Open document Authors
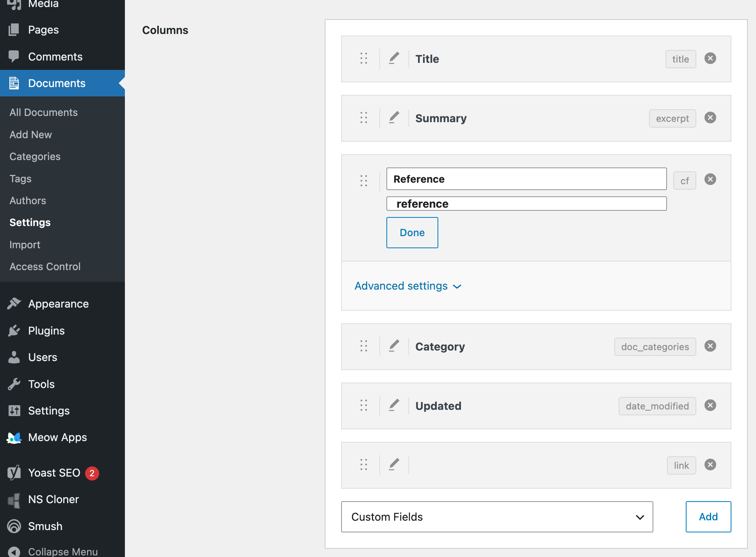 tap(28, 201)
